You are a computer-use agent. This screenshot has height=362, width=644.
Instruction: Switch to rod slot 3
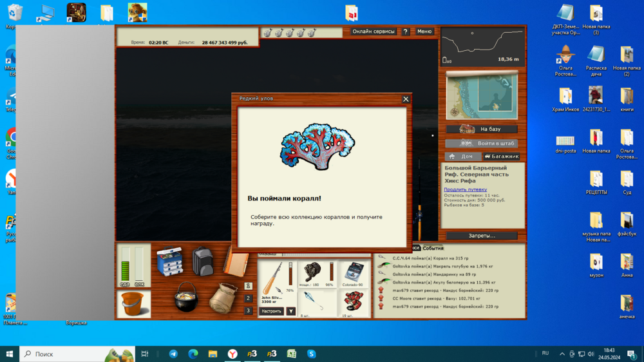click(249, 310)
